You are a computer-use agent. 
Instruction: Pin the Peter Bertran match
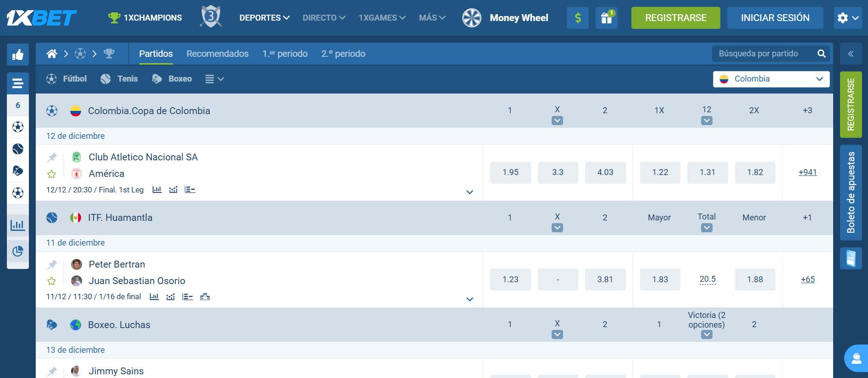point(52,265)
